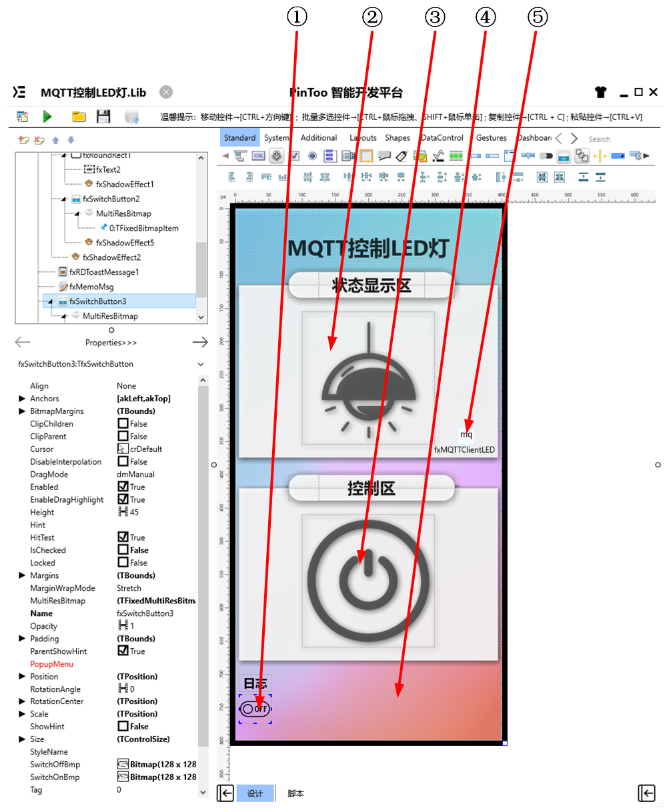
Task: Click the icon left of the Run icon
Action: (x=22, y=117)
